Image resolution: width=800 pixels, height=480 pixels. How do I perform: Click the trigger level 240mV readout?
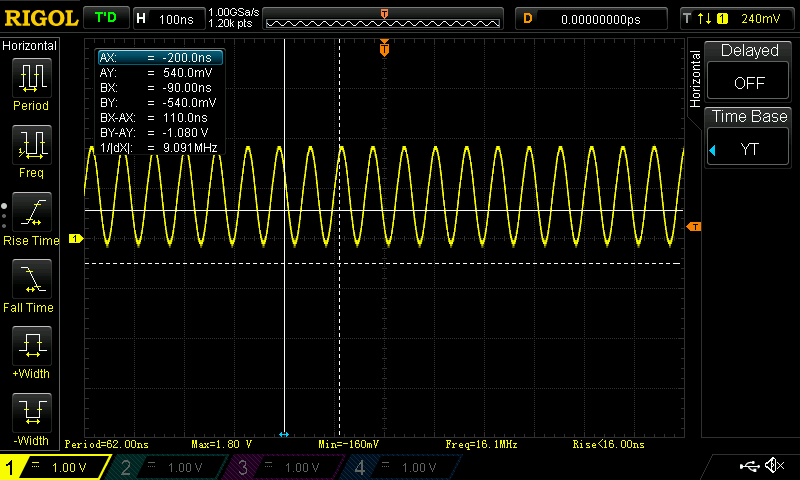tap(761, 19)
